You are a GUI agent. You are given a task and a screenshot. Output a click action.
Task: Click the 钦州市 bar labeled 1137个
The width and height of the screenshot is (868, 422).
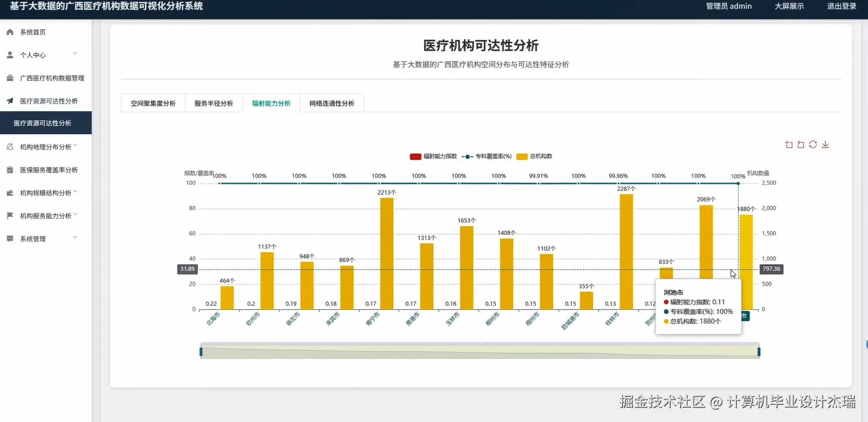click(267, 280)
